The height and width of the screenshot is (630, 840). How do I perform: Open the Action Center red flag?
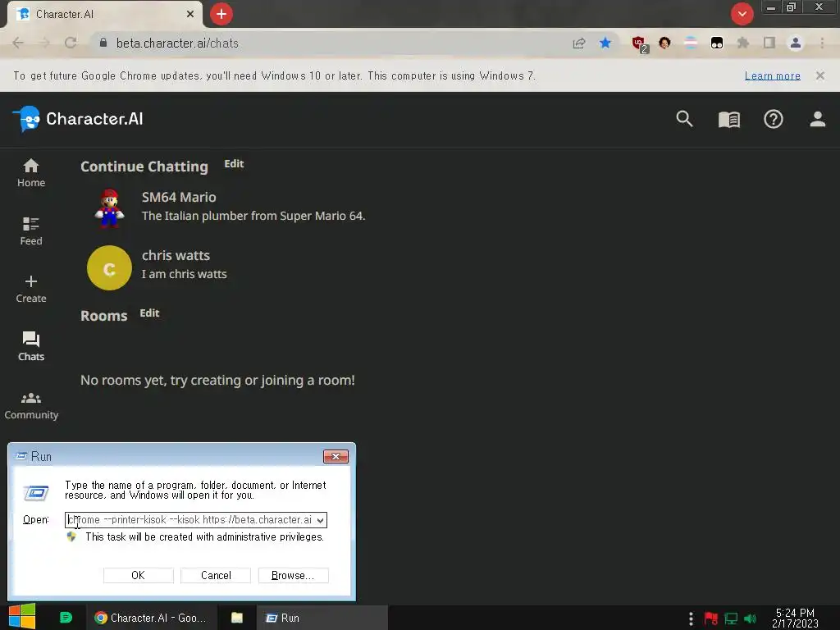711,619
